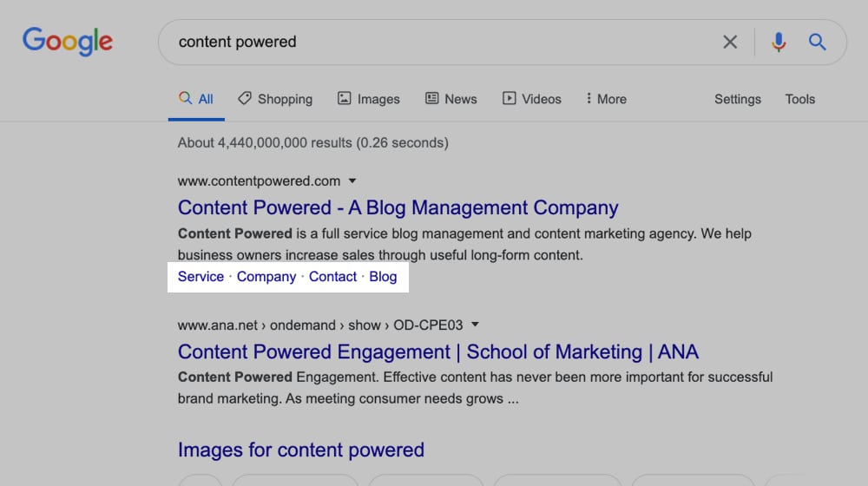
Task: Open 'Content Powered Engagement | School of Marketing' result
Action: pyautogui.click(x=437, y=351)
